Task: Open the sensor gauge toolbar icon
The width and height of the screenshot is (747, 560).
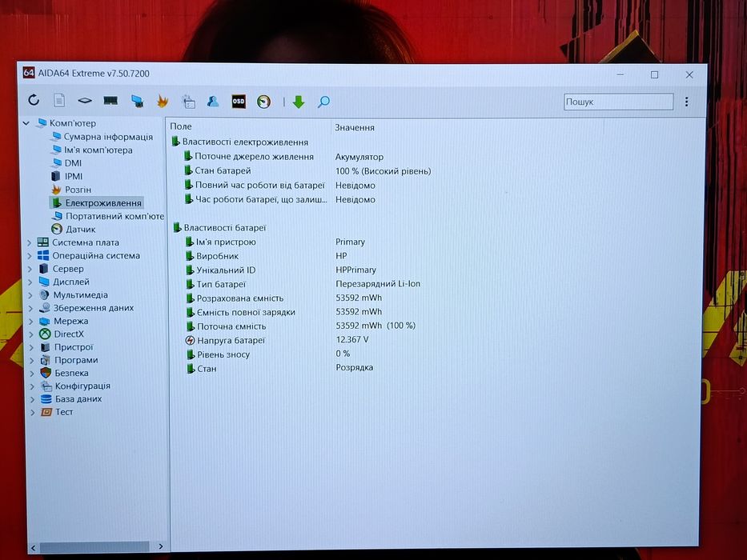Action: coord(263,102)
